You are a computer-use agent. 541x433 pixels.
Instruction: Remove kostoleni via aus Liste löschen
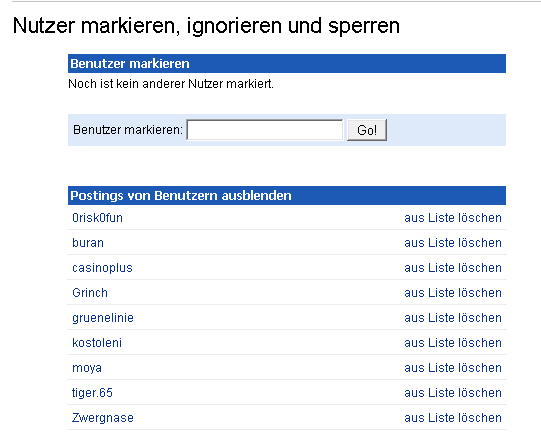pos(453,343)
